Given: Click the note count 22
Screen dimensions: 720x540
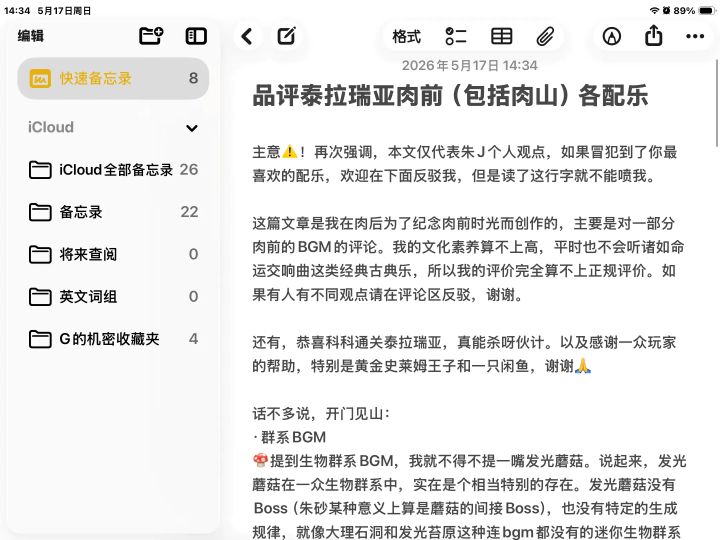Looking at the screenshot, I should [189, 212].
